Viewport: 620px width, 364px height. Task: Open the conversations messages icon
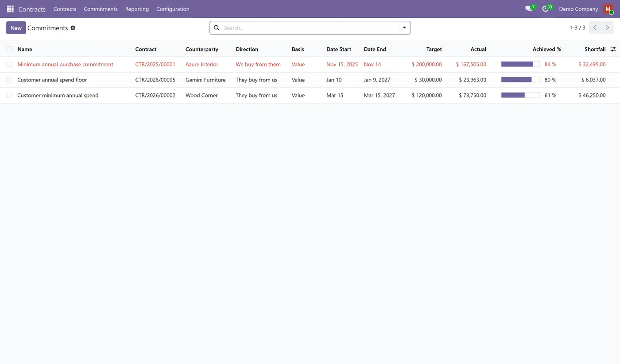pos(529,9)
